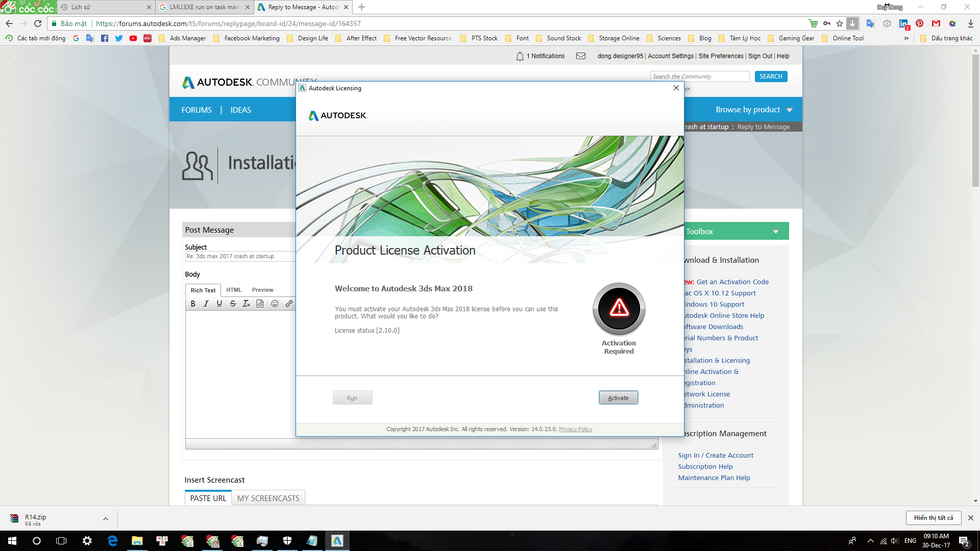Open the Privacy Policy link
This screenshot has width=980, height=551.
(575, 429)
